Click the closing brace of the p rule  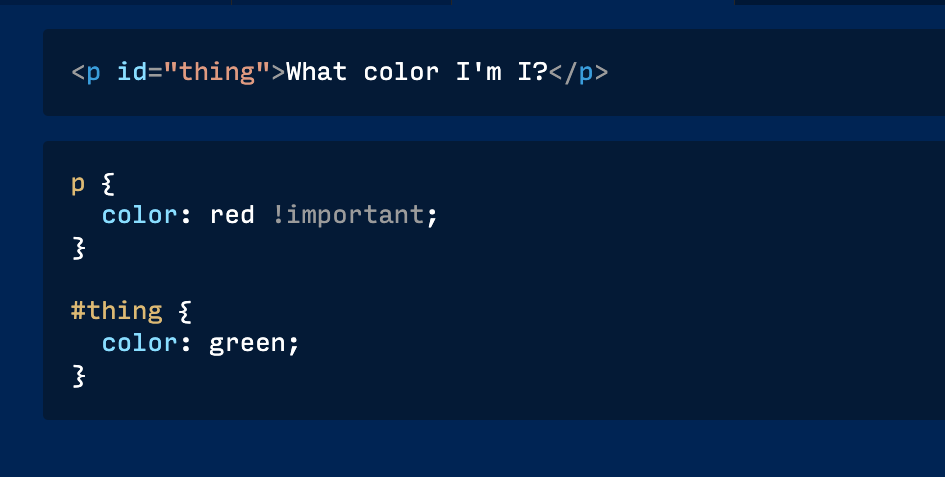tap(78, 246)
